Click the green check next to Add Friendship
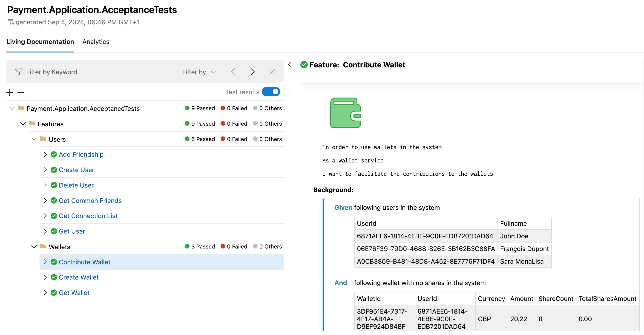The width and height of the screenshot is (644, 335). [x=54, y=154]
